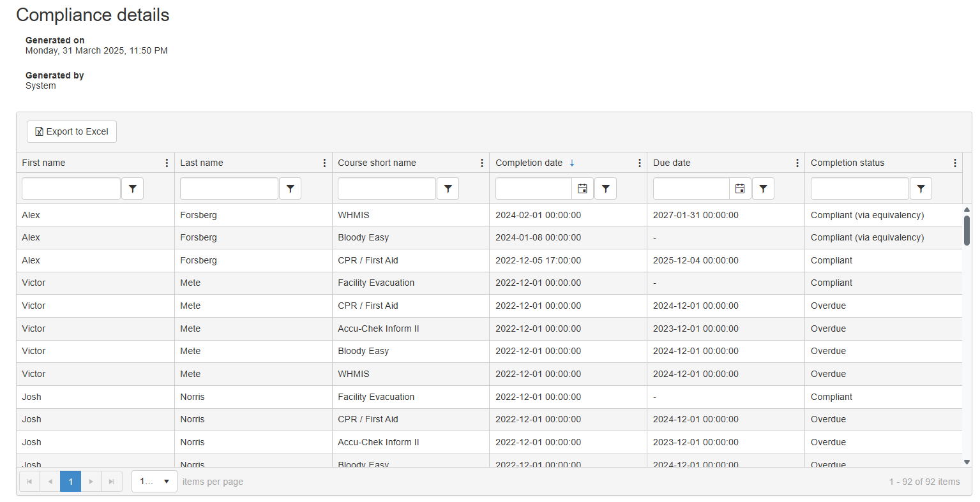Screen dimensions: 980x502
Task: Click the Completion status filter funnel icon
Action: (921, 189)
